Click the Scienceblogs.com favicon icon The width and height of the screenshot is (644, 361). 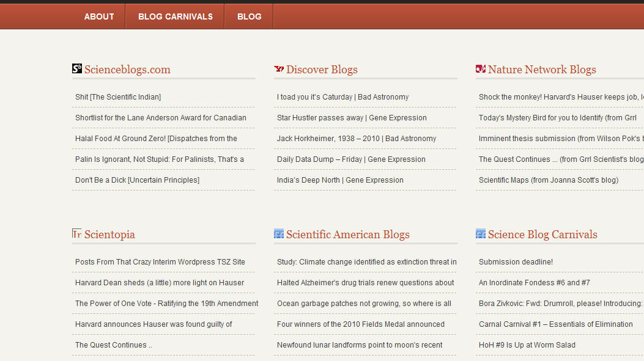coord(77,69)
